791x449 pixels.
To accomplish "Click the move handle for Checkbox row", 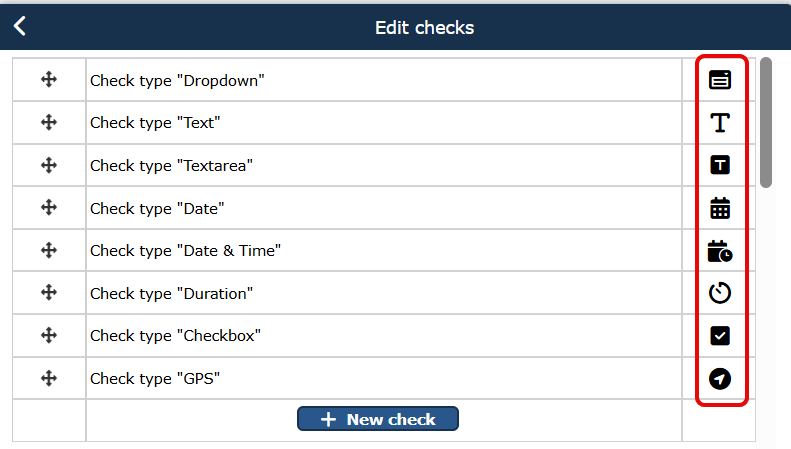I will [x=49, y=335].
